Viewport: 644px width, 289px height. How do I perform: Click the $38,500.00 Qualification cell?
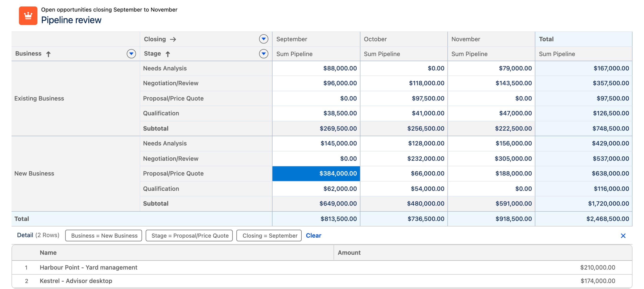tap(316, 113)
